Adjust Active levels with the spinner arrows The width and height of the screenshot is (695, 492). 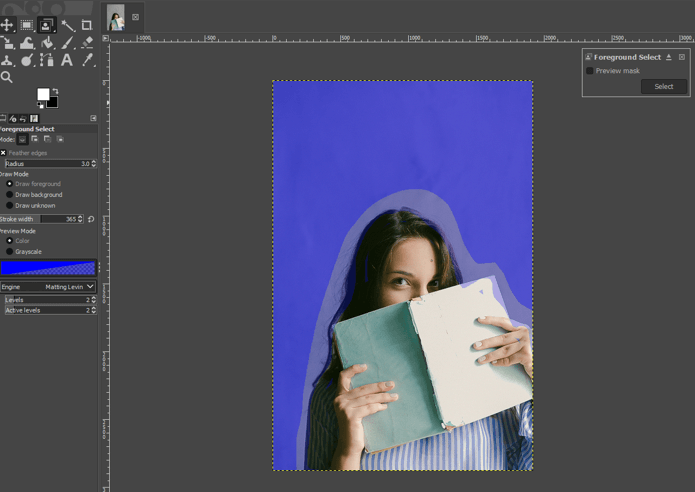point(94,310)
